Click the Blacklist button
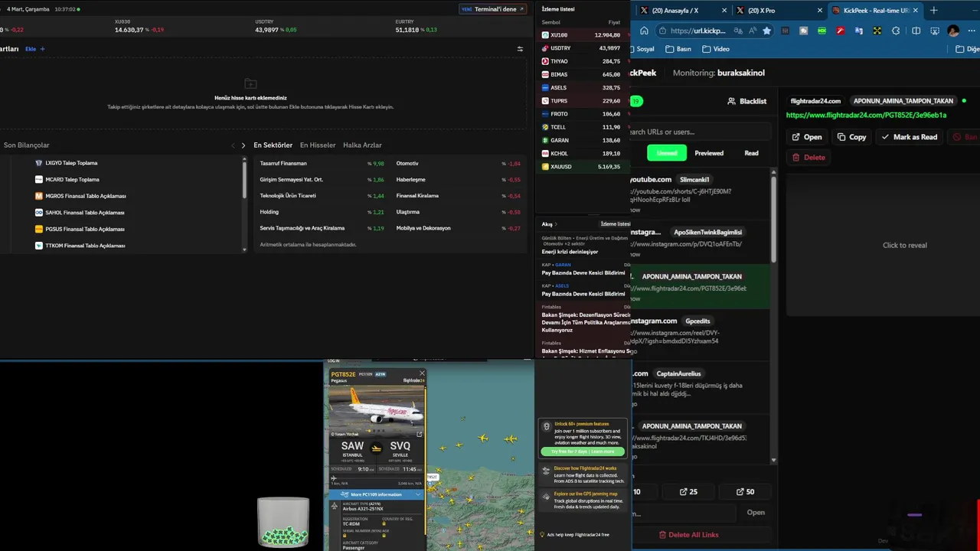Image resolution: width=980 pixels, height=551 pixels. (747, 101)
